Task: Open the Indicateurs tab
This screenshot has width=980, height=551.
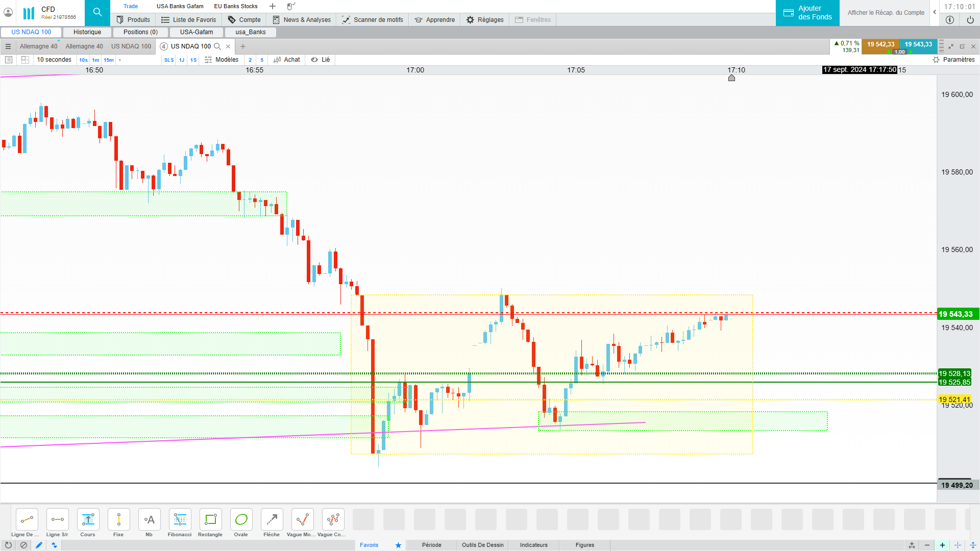Action: click(x=533, y=545)
